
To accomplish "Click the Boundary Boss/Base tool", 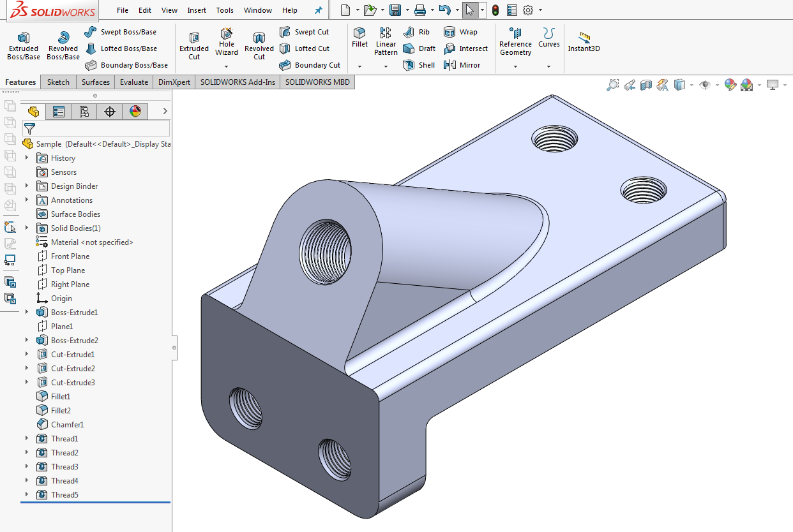I will pyautogui.click(x=126, y=65).
